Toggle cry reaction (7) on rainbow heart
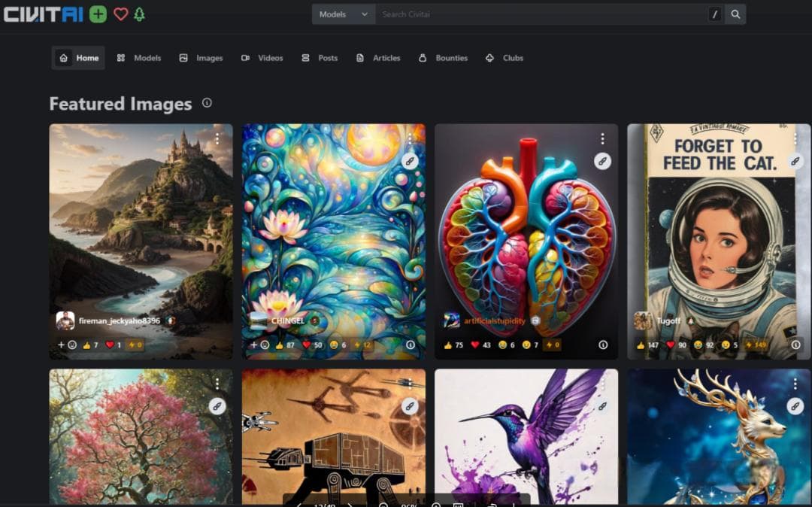812x507 pixels. pos(530,345)
